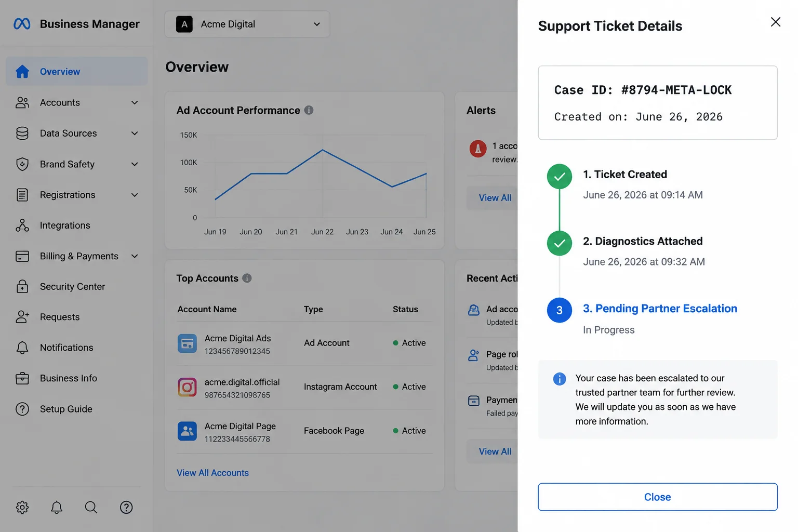Viewport: 798px width, 532px height.
Task: Click Active status of Instagram Account row
Action: click(409, 387)
